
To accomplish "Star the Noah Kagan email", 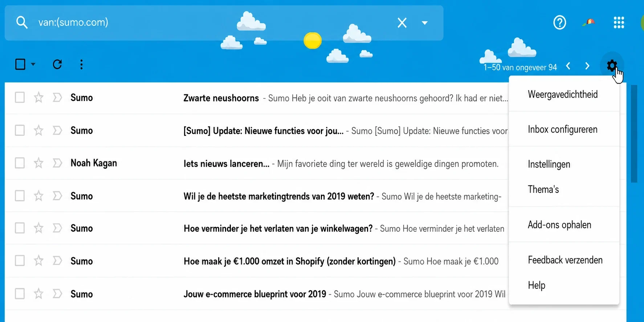I will tap(38, 163).
